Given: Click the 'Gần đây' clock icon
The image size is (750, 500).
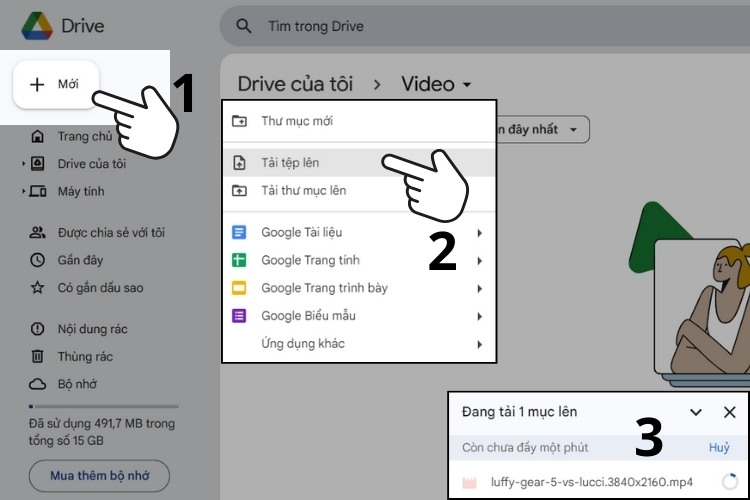Looking at the screenshot, I should point(37,260).
